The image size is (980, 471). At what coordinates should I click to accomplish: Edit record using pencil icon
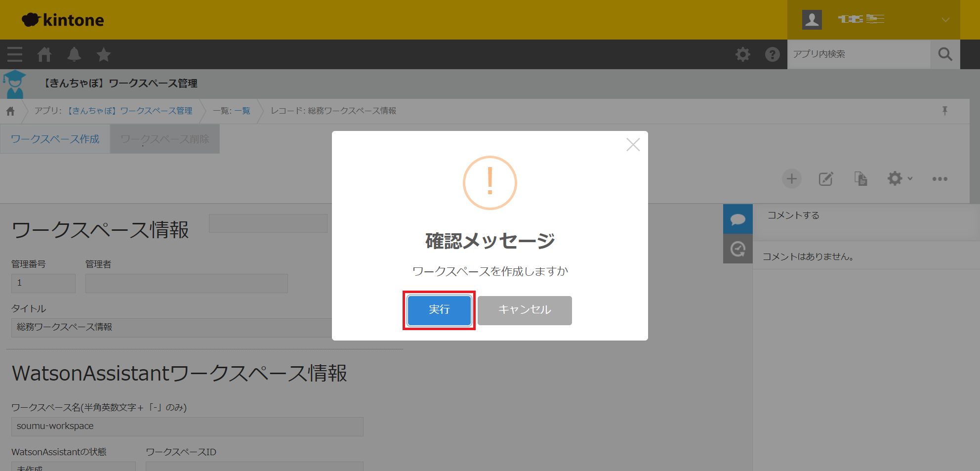(x=826, y=179)
